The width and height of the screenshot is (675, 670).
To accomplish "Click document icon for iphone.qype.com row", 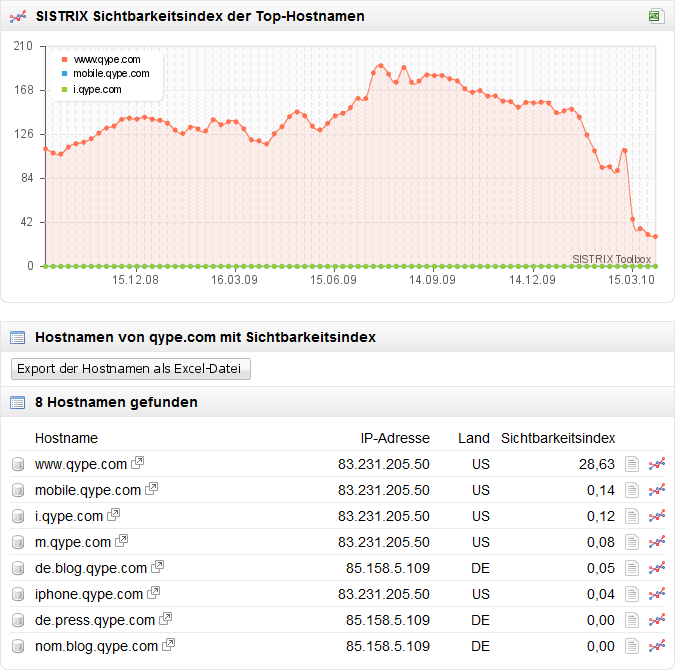I will (631, 594).
